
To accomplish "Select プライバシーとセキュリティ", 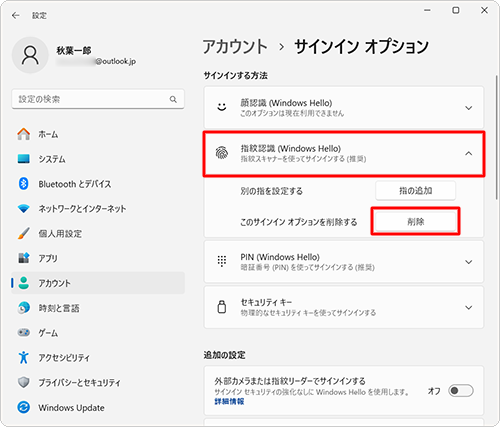I will (98, 382).
